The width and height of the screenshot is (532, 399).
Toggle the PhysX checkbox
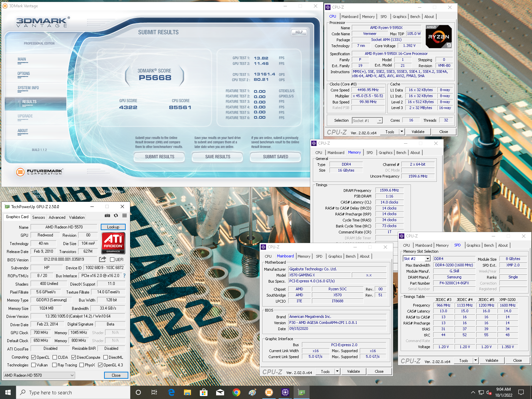coord(81,365)
